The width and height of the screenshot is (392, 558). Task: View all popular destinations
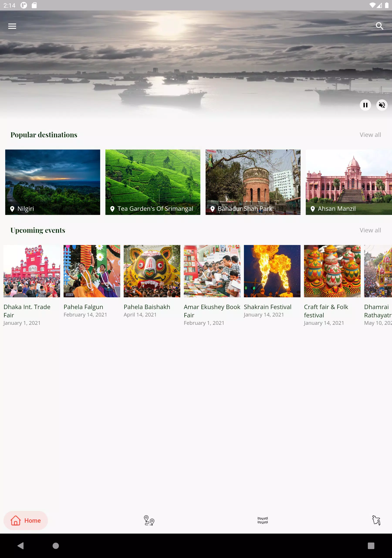pyautogui.click(x=370, y=135)
